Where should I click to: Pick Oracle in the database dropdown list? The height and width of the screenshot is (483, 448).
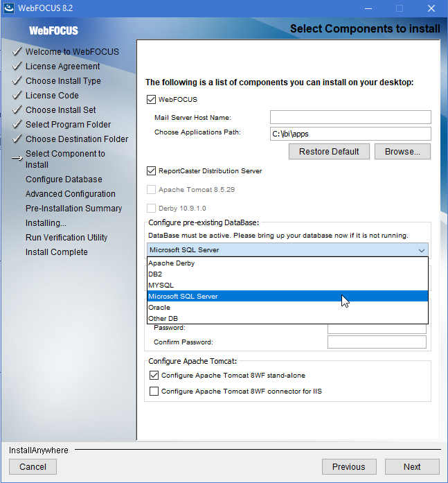[287, 308]
